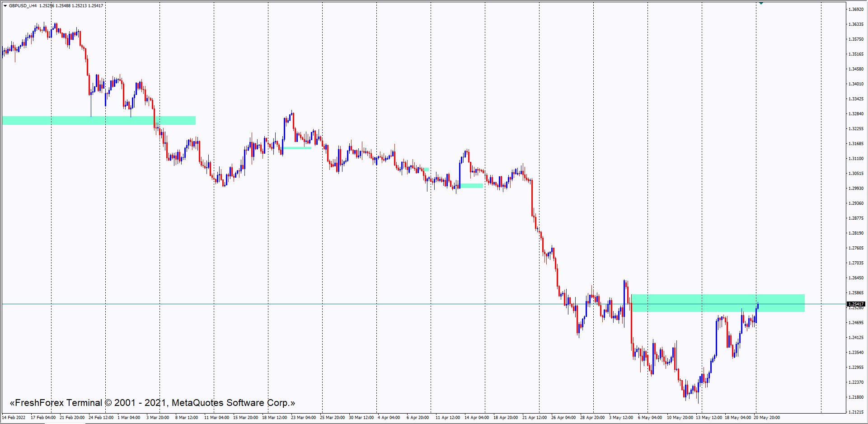Click the 20 May 20:00 time label
The width and height of the screenshot is (868, 424).
coord(766,418)
